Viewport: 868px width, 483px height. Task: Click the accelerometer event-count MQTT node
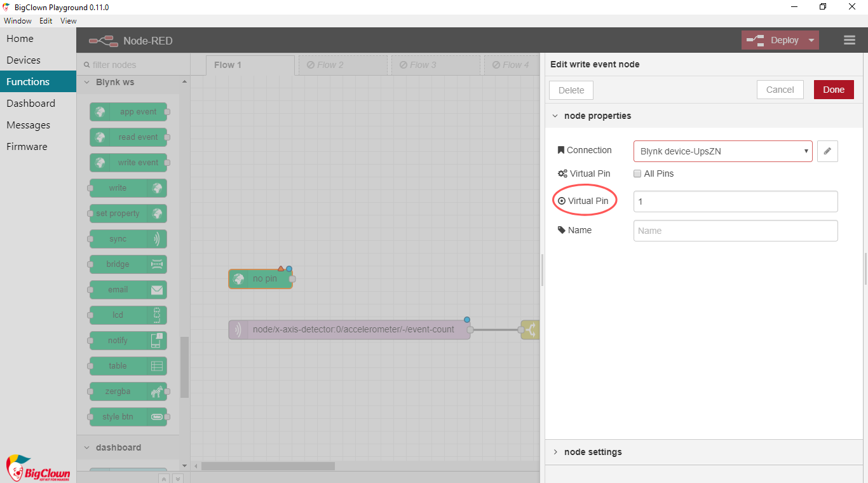tap(349, 330)
